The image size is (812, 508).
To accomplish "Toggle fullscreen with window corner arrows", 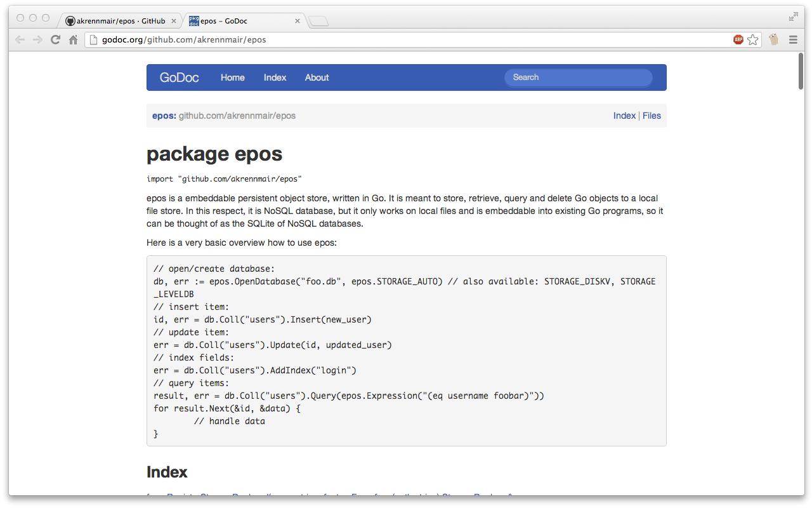I will 793,17.
